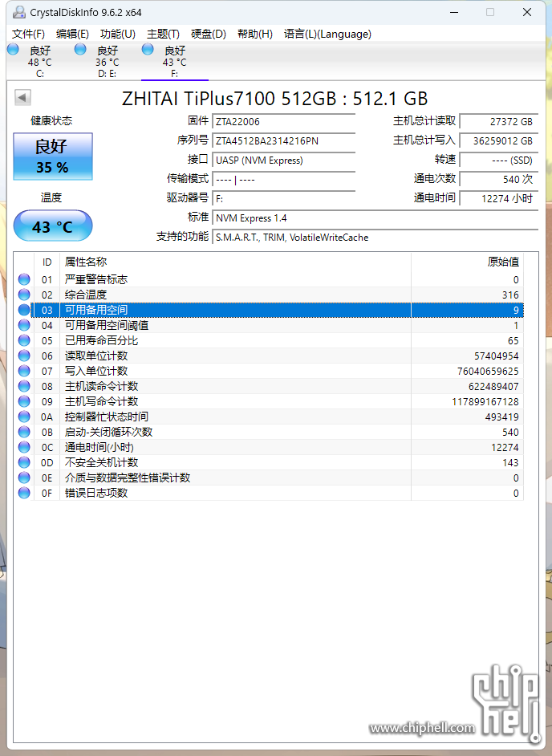The width and height of the screenshot is (552, 756).
Task: Click the power-on time value 12274 小时
Action: pyautogui.click(x=498, y=199)
